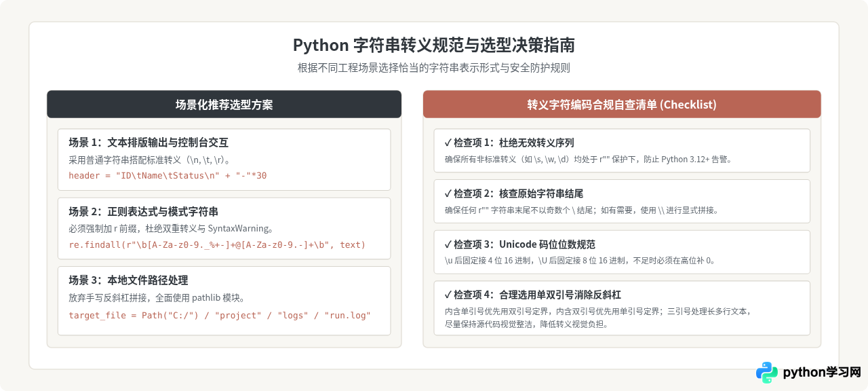Select 场景 1：文本排版输出与控制台交互 heading
Image resolution: width=868 pixels, height=391 pixels.
point(149,143)
